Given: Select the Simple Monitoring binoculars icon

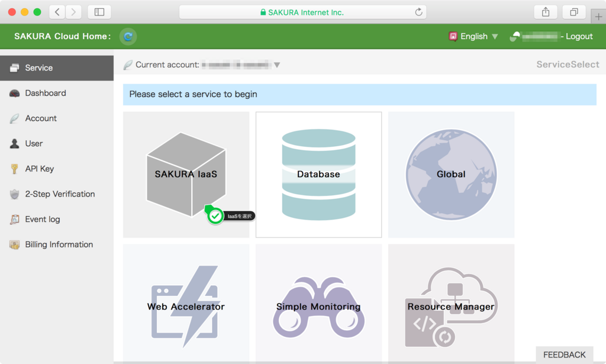Looking at the screenshot, I should pos(318,308).
